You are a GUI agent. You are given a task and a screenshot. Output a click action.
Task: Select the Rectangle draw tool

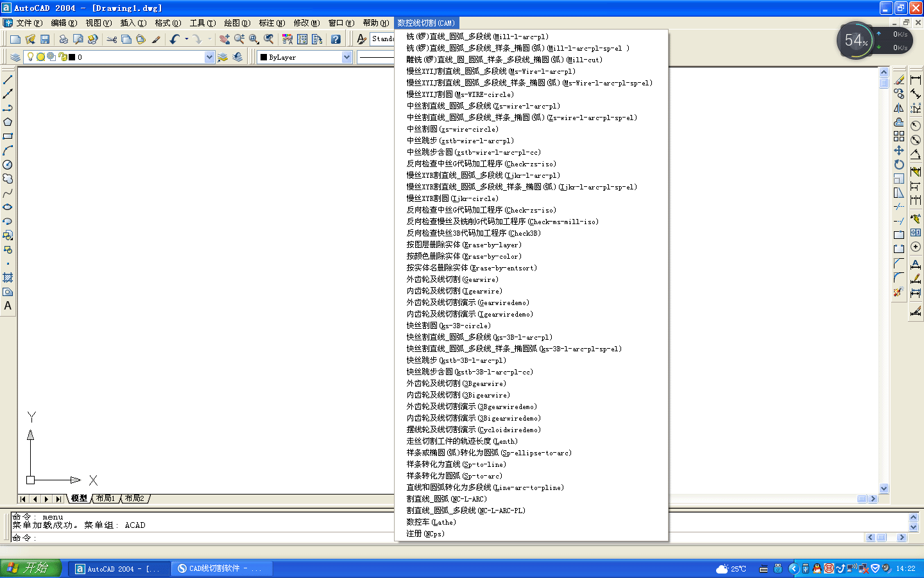click(x=8, y=136)
